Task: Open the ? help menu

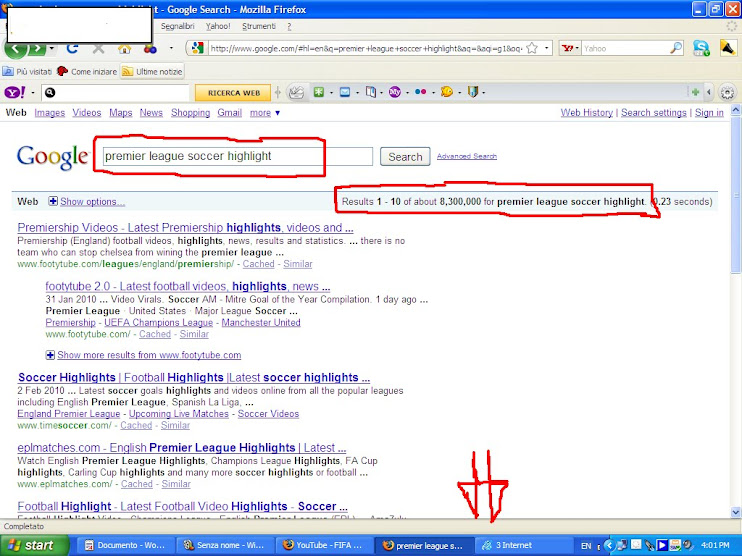Action: pos(289,26)
